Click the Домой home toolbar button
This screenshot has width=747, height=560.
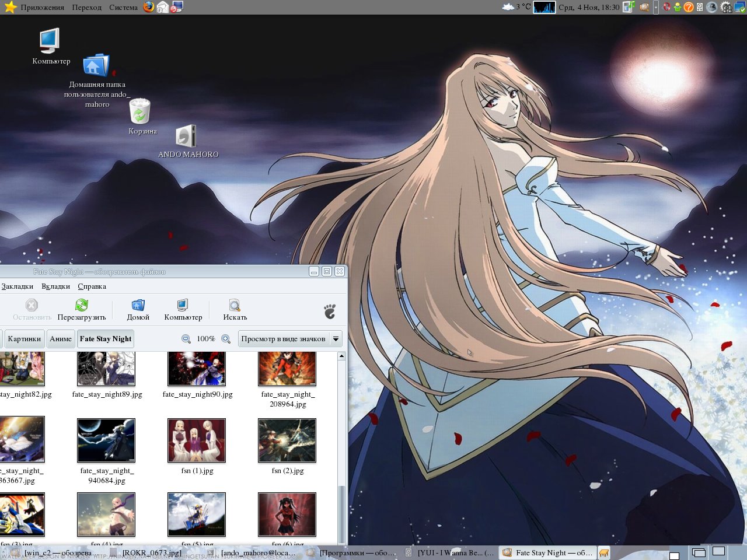point(138,310)
